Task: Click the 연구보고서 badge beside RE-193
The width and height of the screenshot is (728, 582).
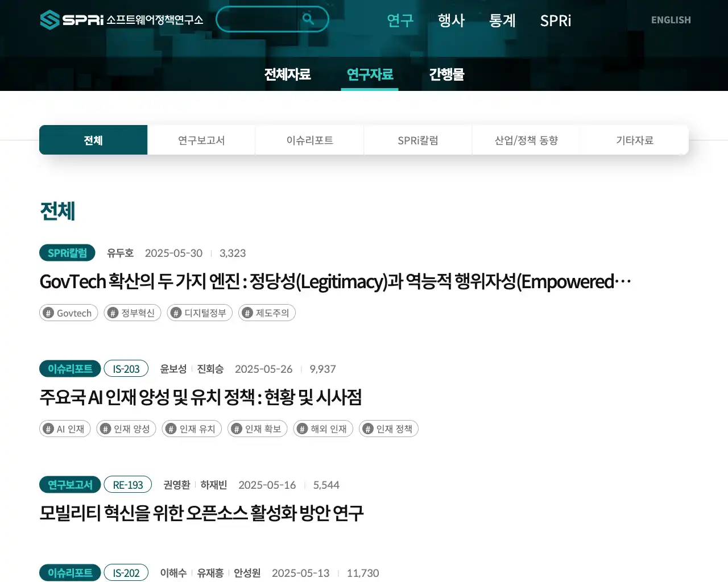Action: coord(70,485)
